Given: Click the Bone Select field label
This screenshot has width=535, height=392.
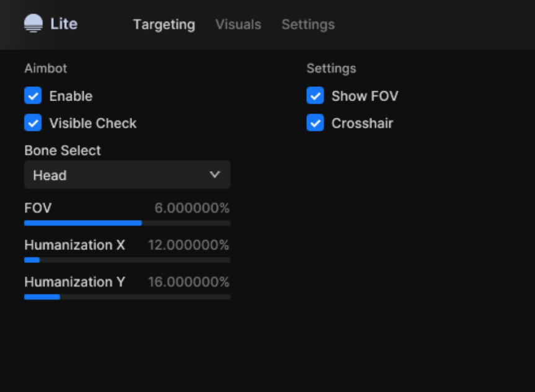Looking at the screenshot, I should pyautogui.click(x=63, y=151).
